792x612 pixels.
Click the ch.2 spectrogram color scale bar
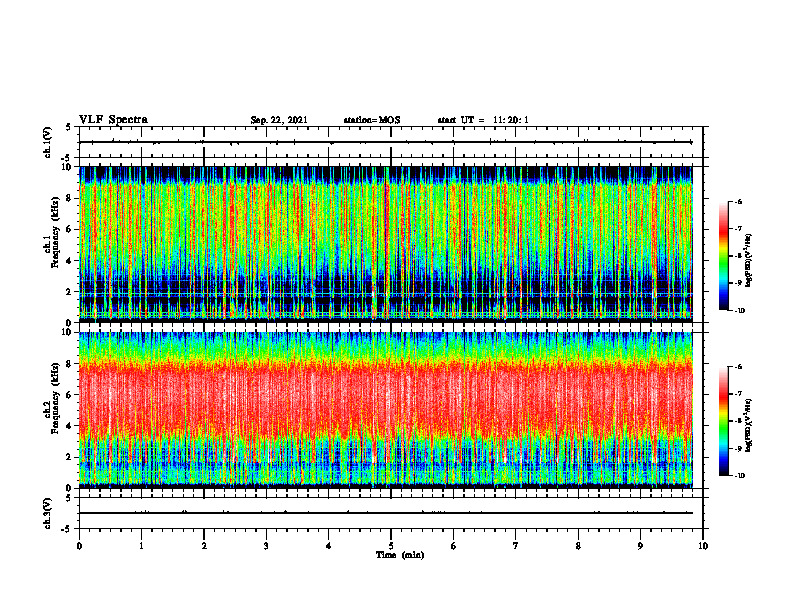723,421
